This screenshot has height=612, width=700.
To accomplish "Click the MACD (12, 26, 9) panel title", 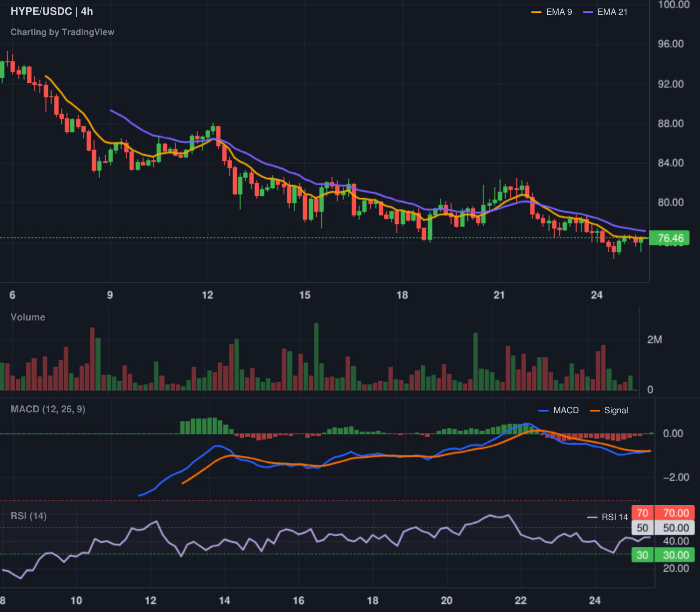I will click(x=48, y=409).
